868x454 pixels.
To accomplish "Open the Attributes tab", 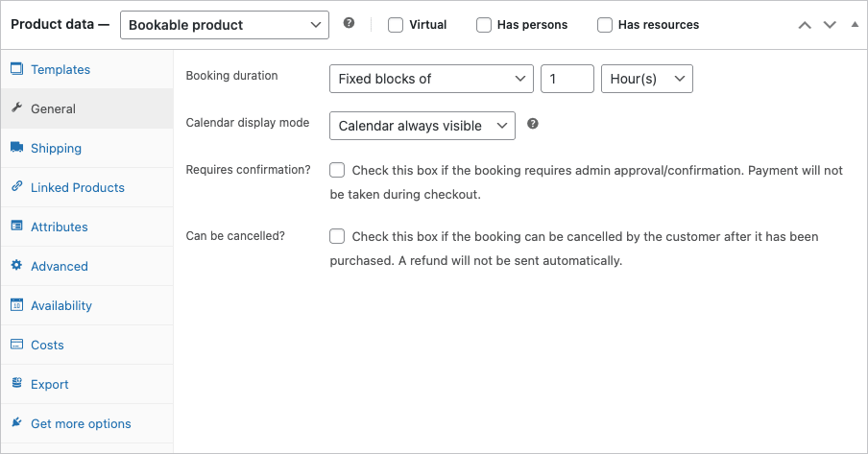I will pos(87,227).
